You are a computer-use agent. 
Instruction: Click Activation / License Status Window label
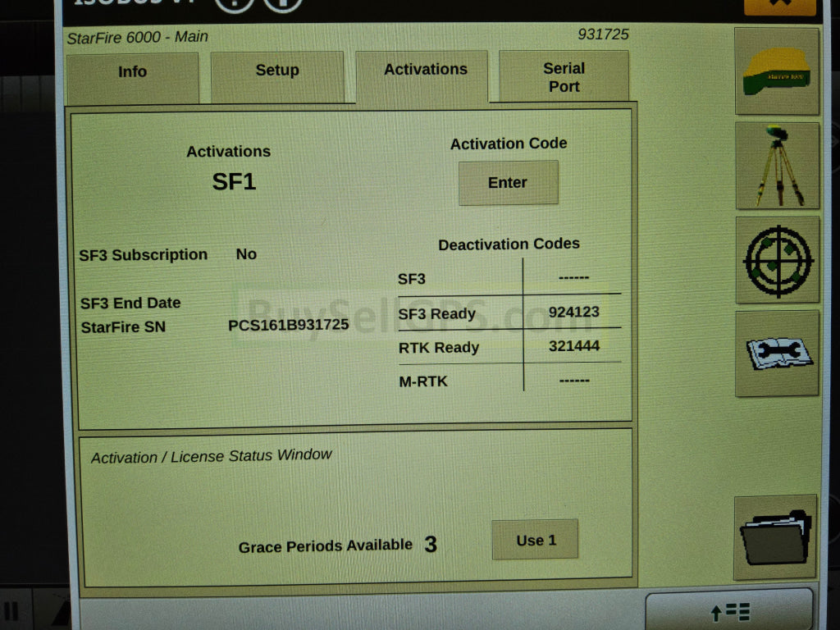[211, 456]
